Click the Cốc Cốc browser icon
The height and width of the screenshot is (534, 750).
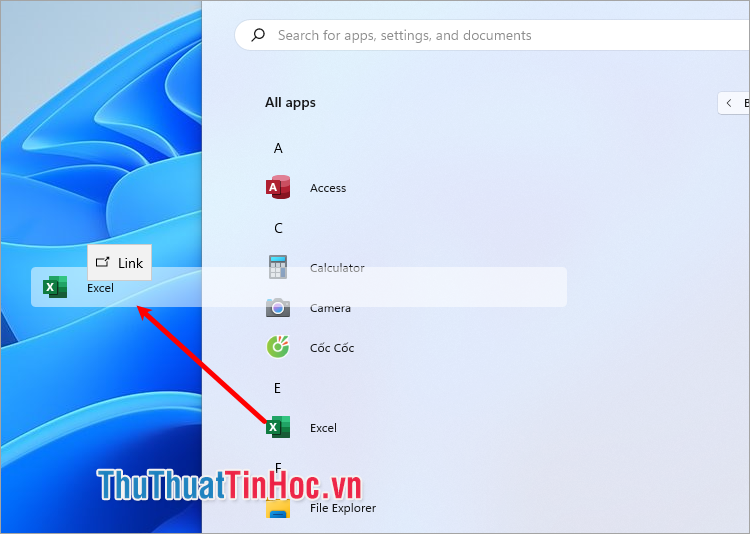(x=278, y=347)
